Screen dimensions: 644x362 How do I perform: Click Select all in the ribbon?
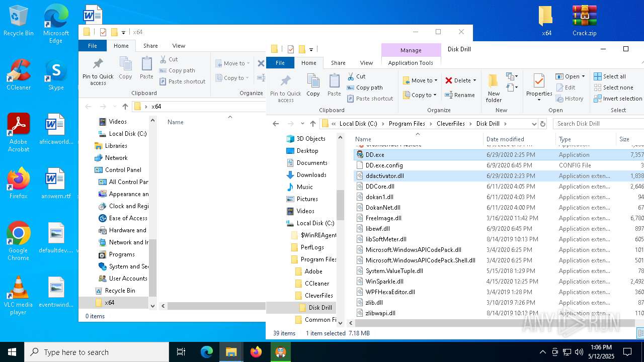pyautogui.click(x=610, y=76)
